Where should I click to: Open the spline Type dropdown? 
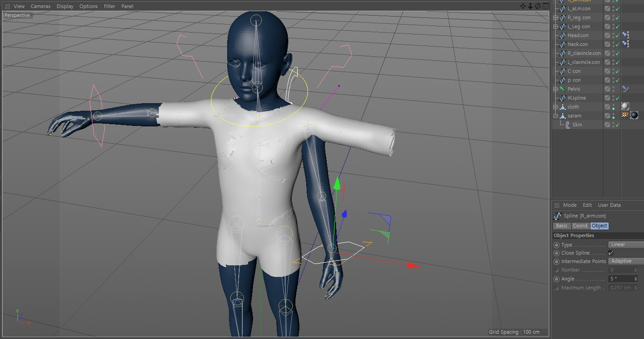(626, 244)
